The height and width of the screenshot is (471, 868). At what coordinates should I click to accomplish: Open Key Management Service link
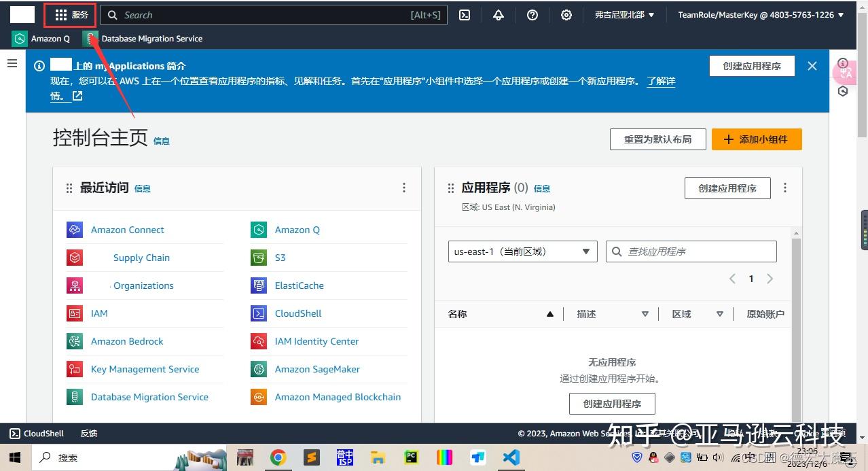[145, 369]
